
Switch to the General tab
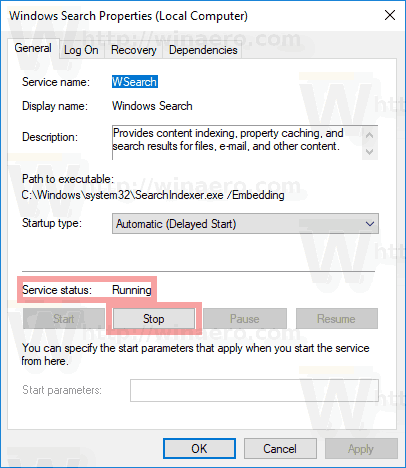[x=33, y=49]
